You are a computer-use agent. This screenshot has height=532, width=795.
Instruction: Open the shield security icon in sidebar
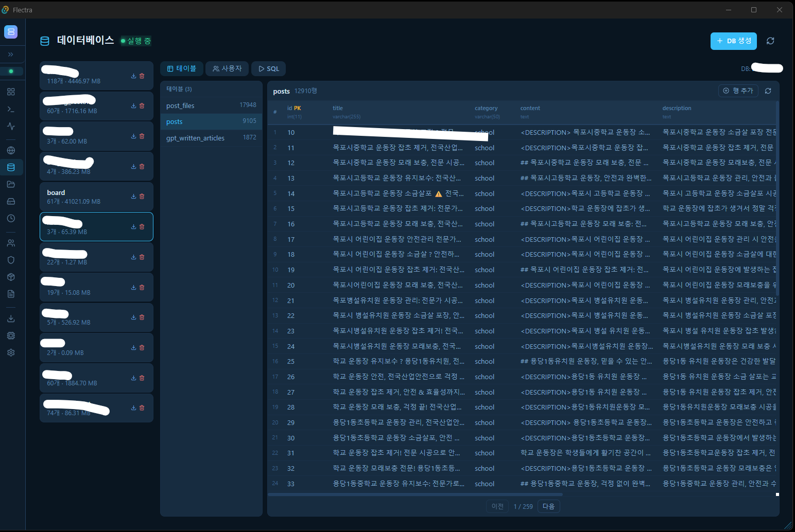pyautogui.click(x=11, y=260)
